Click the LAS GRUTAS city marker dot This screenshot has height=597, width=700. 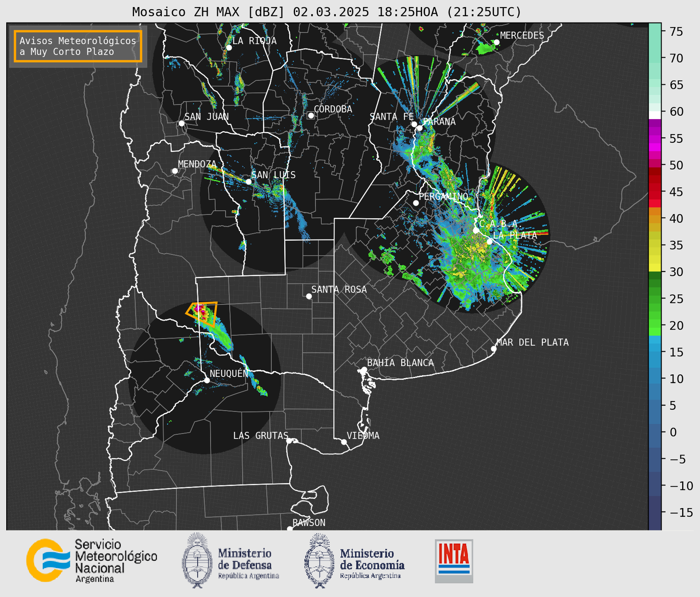(289, 441)
